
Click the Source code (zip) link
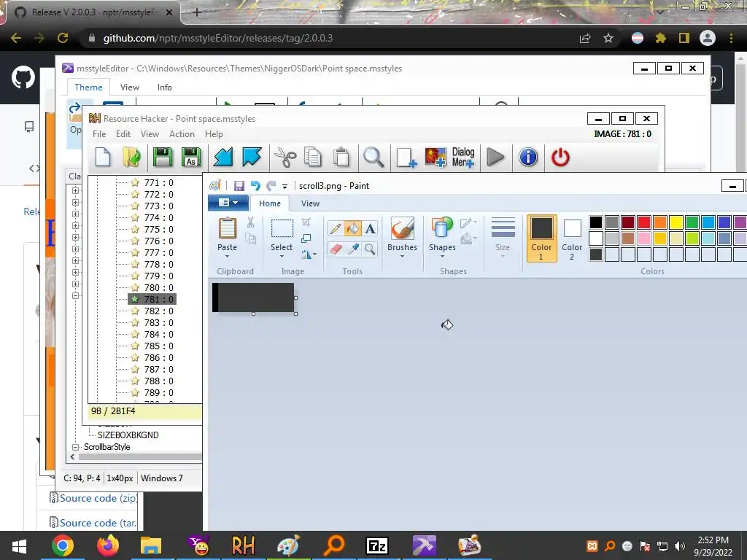[98, 498]
